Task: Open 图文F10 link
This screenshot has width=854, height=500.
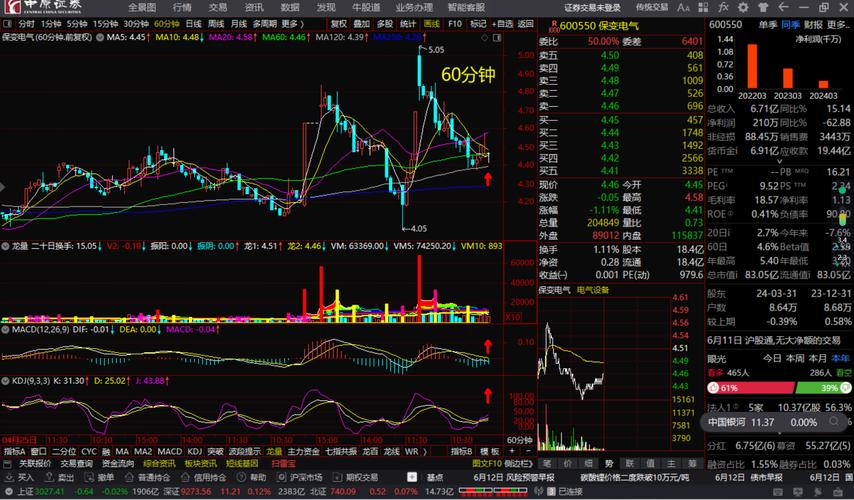Action: pyautogui.click(x=487, y=464)
